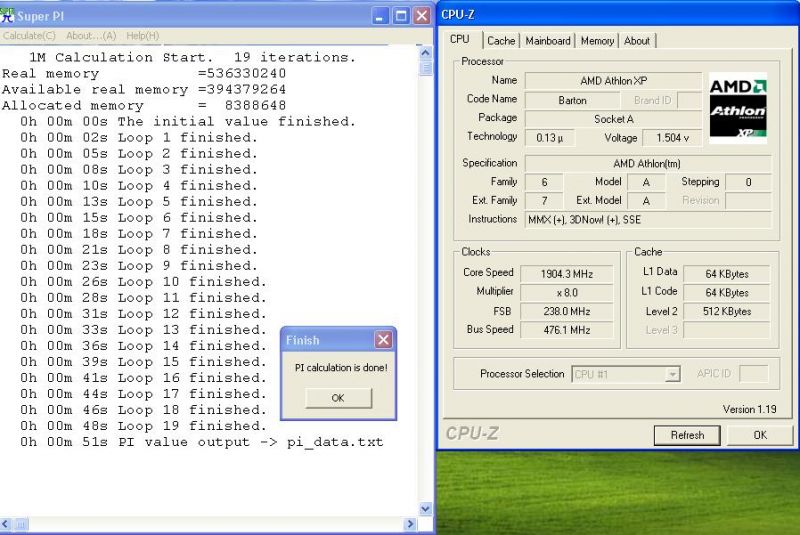This screenshot has height=535, width=800.
Task: Switch to the Memory tab in CPU-Z
Action: tap(597, 41)
